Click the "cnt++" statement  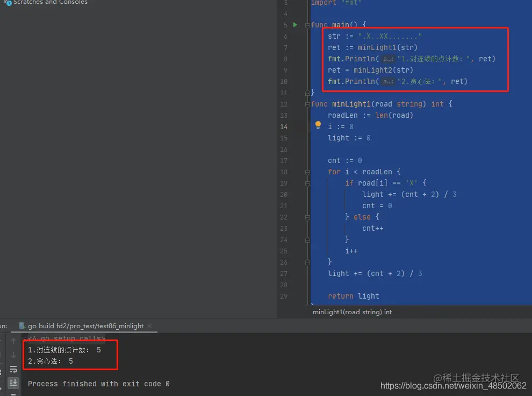coord(372,228)
